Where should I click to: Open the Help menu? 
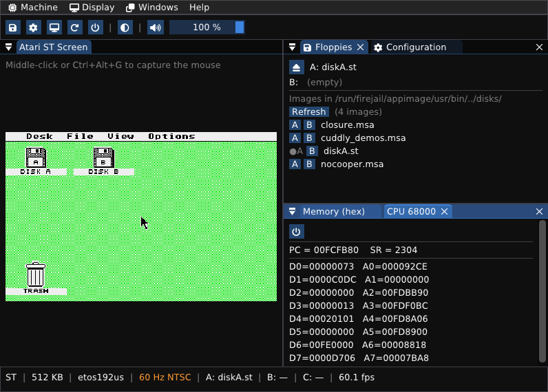pos(199,8)
